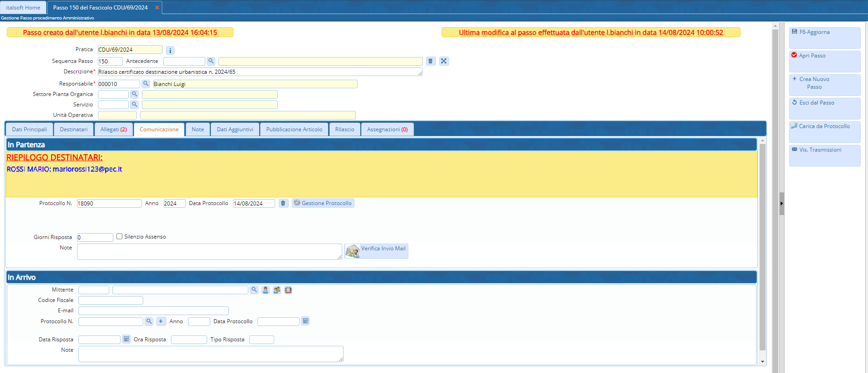Click the institution emblem icon beside Mittente
868x373 pixels.
point(288,290)
